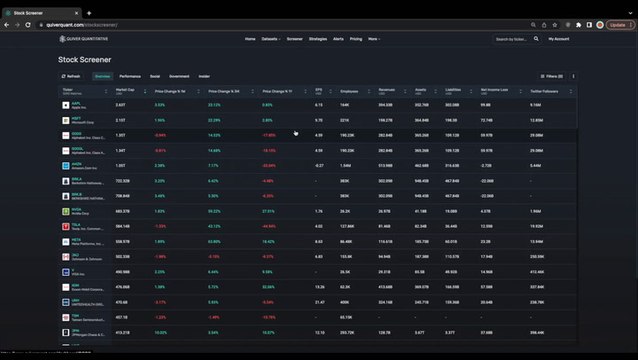The width and height of the screenshot is (638, 360).
Task: Click the Refresh button
Action: (71, 76)
